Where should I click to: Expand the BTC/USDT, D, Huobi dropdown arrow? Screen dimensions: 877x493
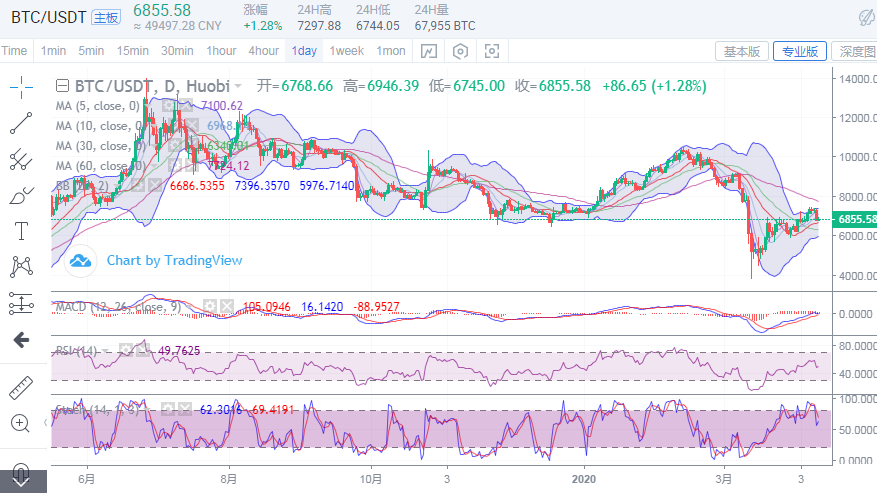[x=238, y=87]
